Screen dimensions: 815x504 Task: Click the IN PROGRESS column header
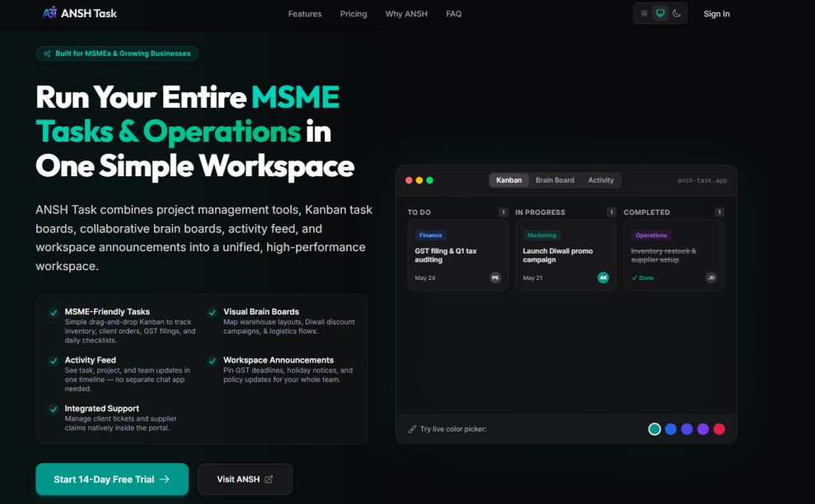tap(540, 212)
